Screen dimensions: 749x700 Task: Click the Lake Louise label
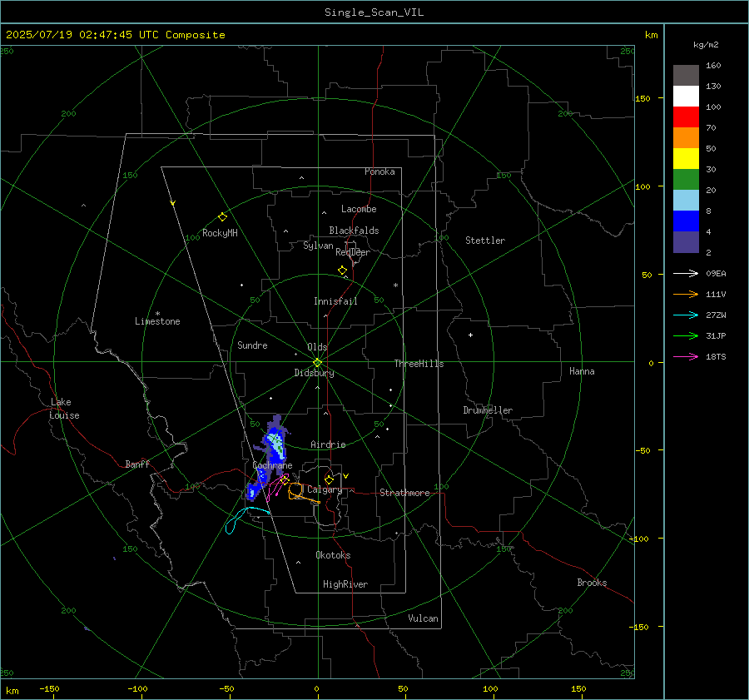point(64,409)
